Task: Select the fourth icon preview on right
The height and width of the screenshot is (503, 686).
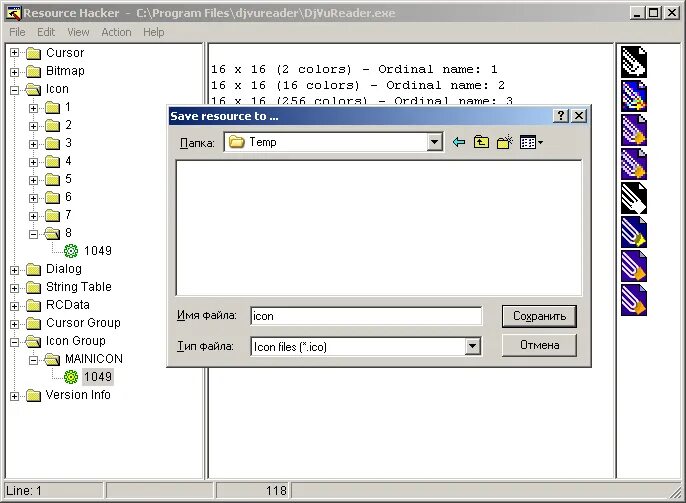Action: 634,164
